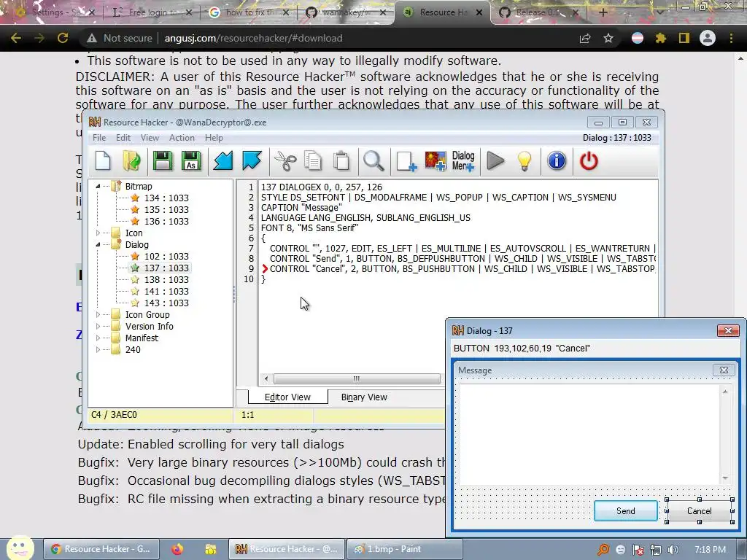Screen dimensions: 747x560
Task: Click the New blank script toolbar icon
Action: click(x=103, y=161)
